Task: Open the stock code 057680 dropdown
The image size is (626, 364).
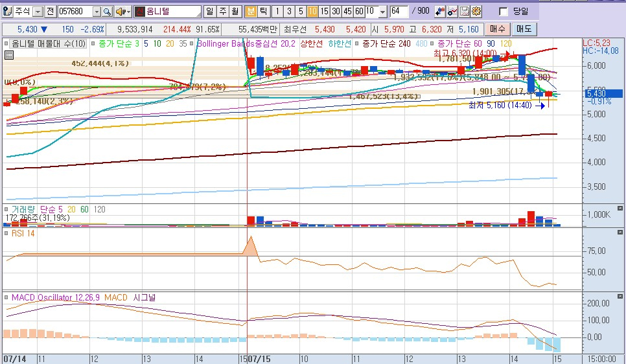Action: 97,12
